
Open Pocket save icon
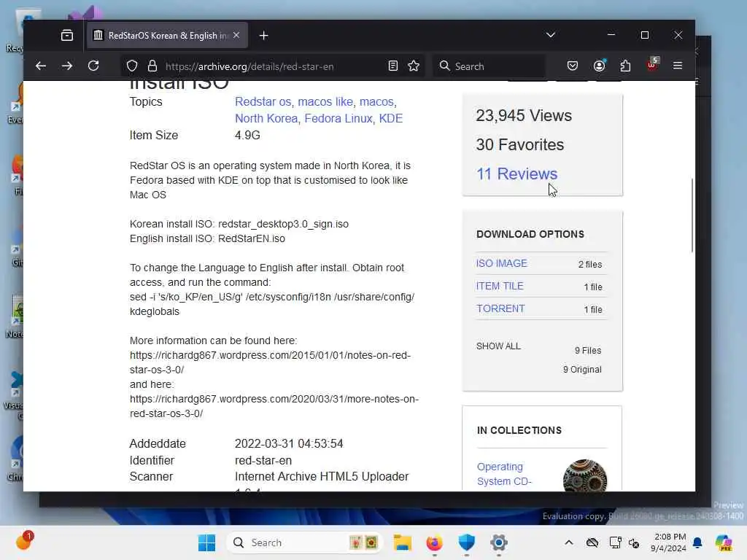pos(573,66)
